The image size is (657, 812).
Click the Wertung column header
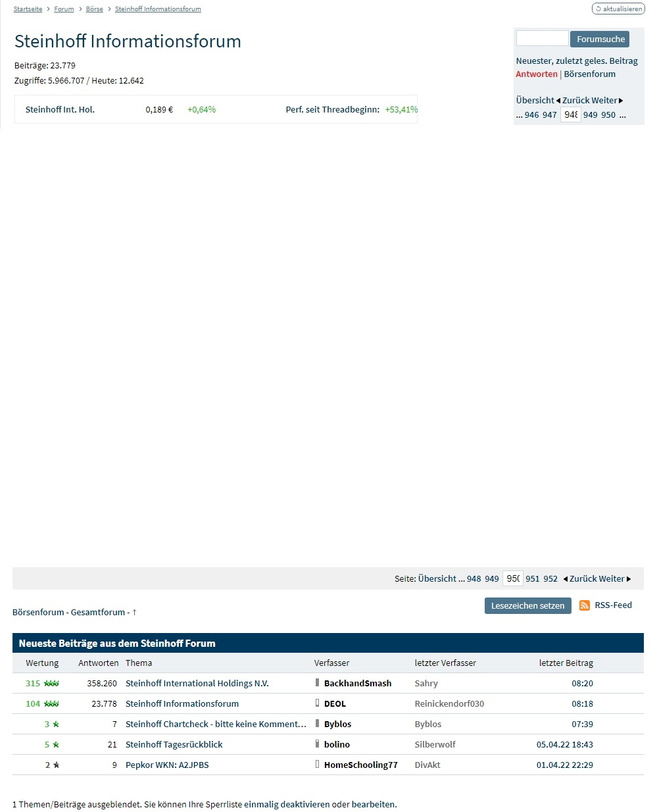coord(42,663)
